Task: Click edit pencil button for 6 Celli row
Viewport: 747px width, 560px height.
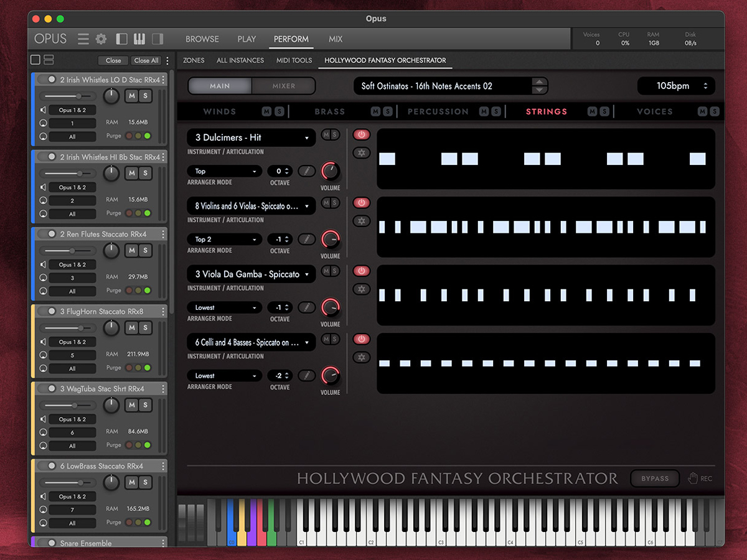Action: [306, 376]
